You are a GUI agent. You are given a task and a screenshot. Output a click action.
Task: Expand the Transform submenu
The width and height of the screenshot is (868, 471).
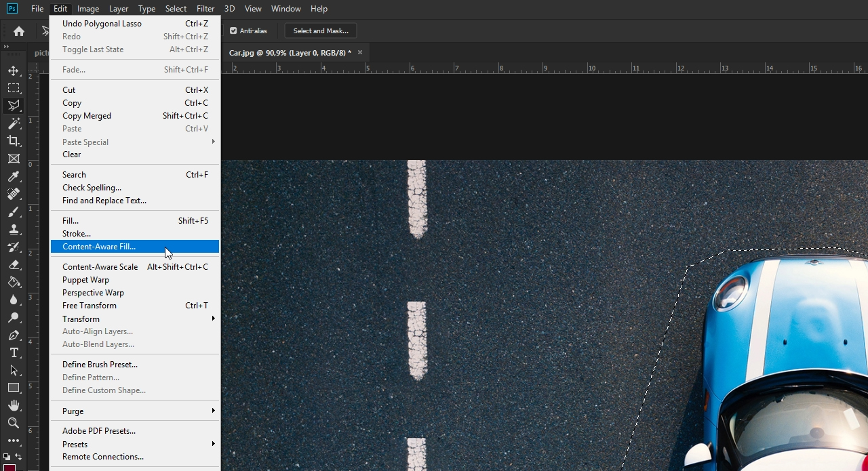tap(135, 319)
